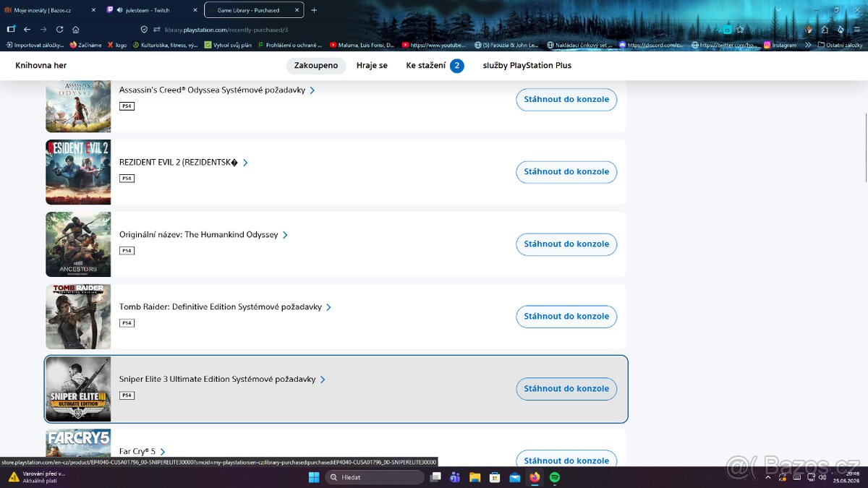Open Instagram bookmark
This screenshot has height=488, width=868.
(780, 45)
